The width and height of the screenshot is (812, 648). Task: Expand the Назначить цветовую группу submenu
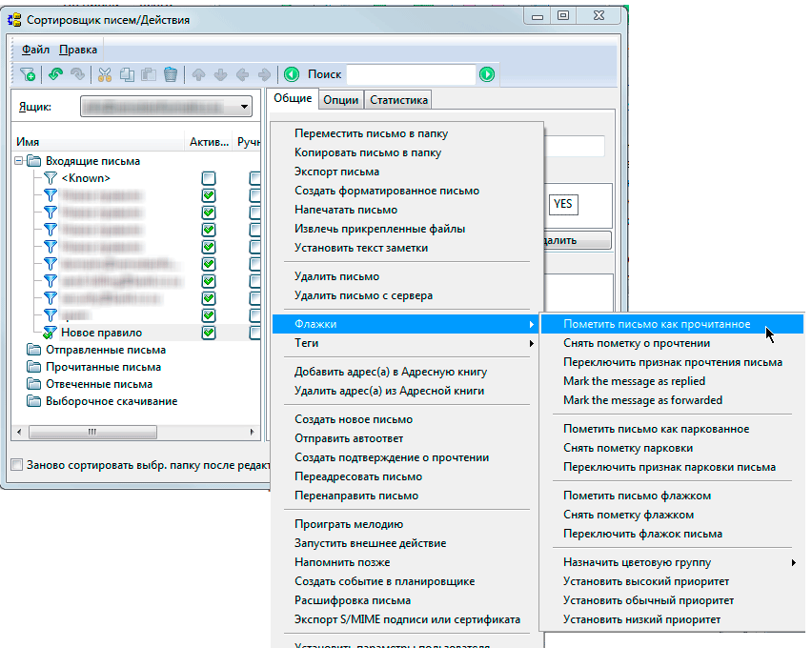point(667,562)
